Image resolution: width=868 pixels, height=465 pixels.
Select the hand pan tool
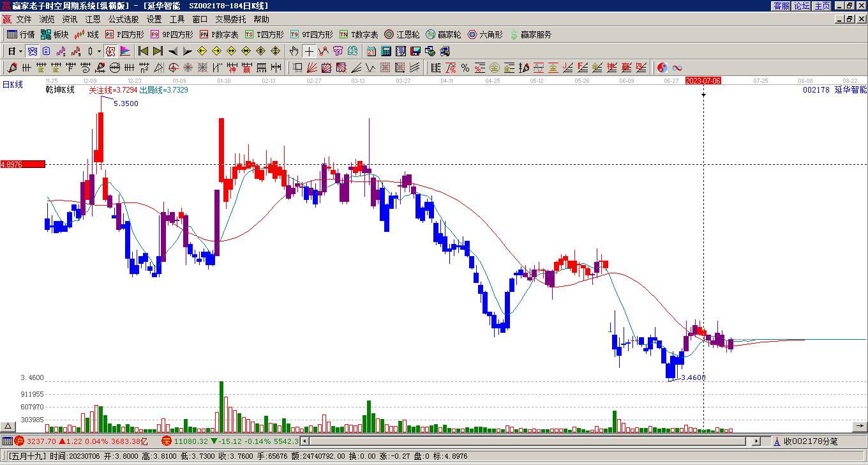pyautogui.click(x=294, y=51)
